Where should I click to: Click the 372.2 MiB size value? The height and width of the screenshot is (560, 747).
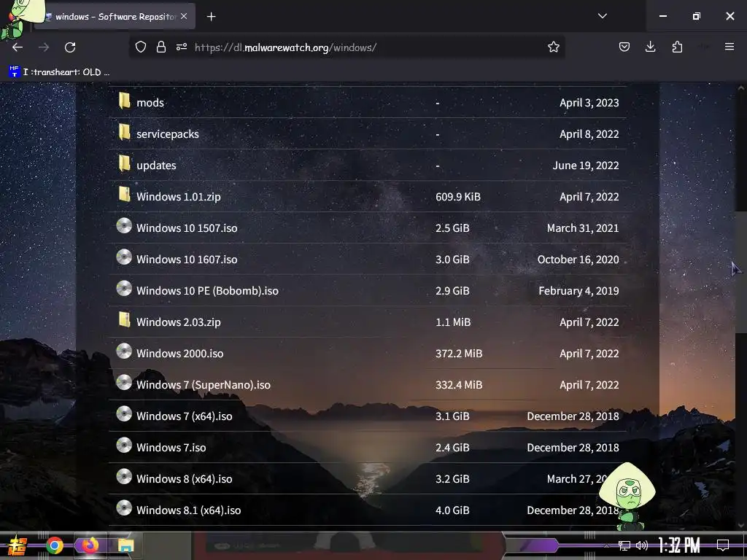point(459,354)
